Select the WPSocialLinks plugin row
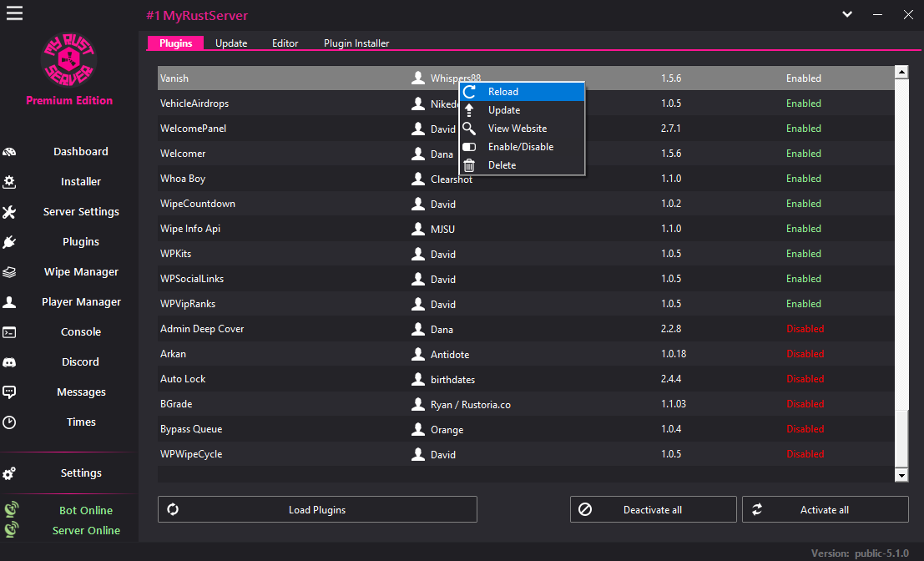 526,278
